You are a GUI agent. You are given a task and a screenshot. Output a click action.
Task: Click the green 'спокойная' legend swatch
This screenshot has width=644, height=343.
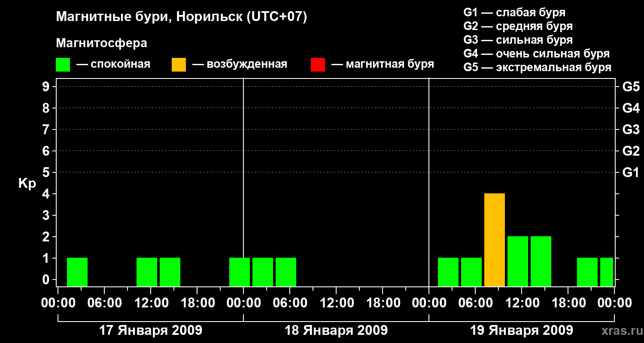coord(63,65)
